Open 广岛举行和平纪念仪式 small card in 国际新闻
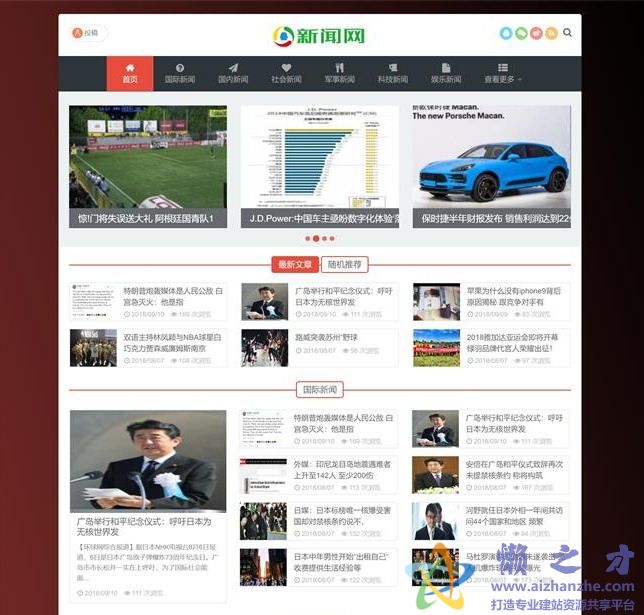644x615 pixels. (514, 423)
